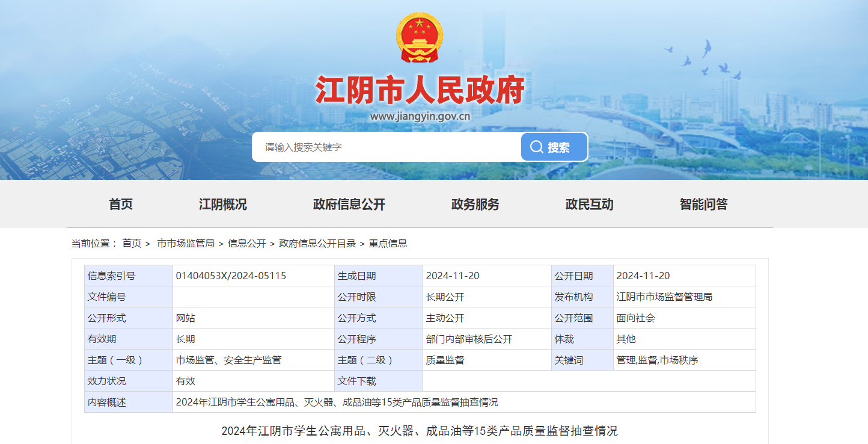Go to 政府信息公开目录 in the breadcrumb
The width and height of the screenshot is (868, 444).
coord(317,244)
